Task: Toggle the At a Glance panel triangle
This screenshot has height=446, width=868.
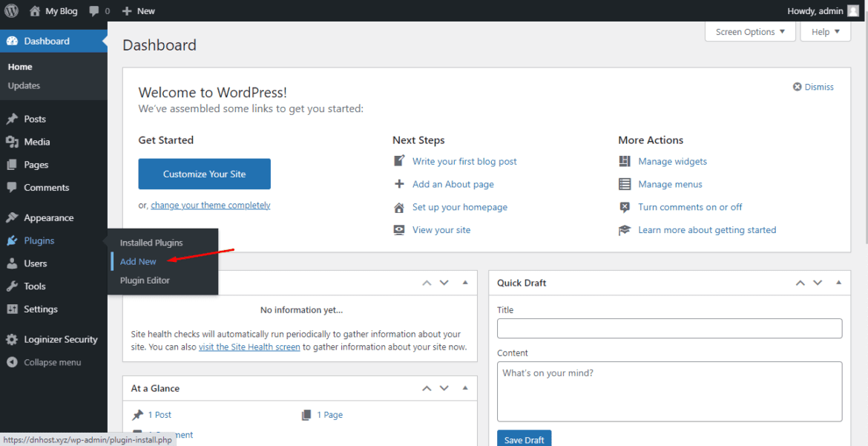Action: coord(465,388)
